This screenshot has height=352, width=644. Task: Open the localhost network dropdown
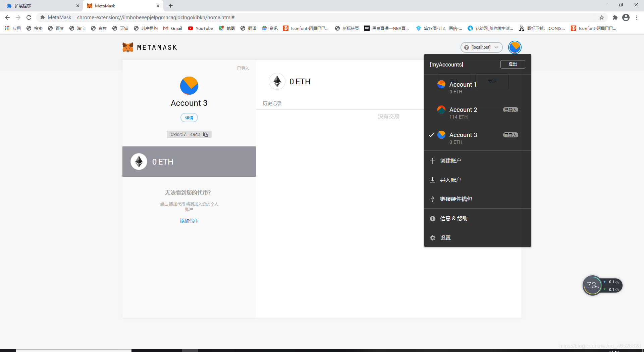tap(481, 47)
